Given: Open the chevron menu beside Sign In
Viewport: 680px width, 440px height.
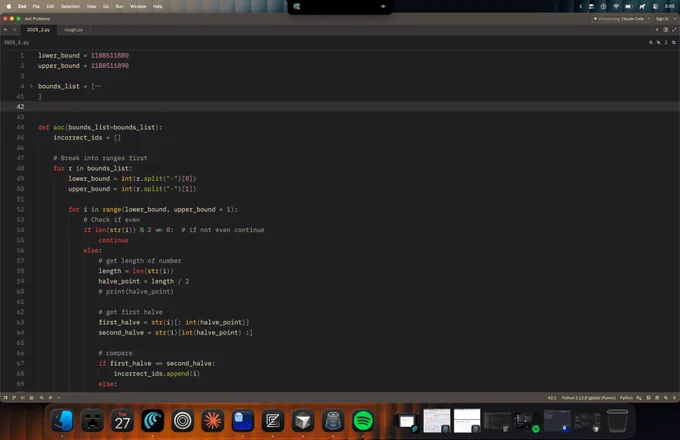Looking at the screenshot, I should (x=674, y=19).
